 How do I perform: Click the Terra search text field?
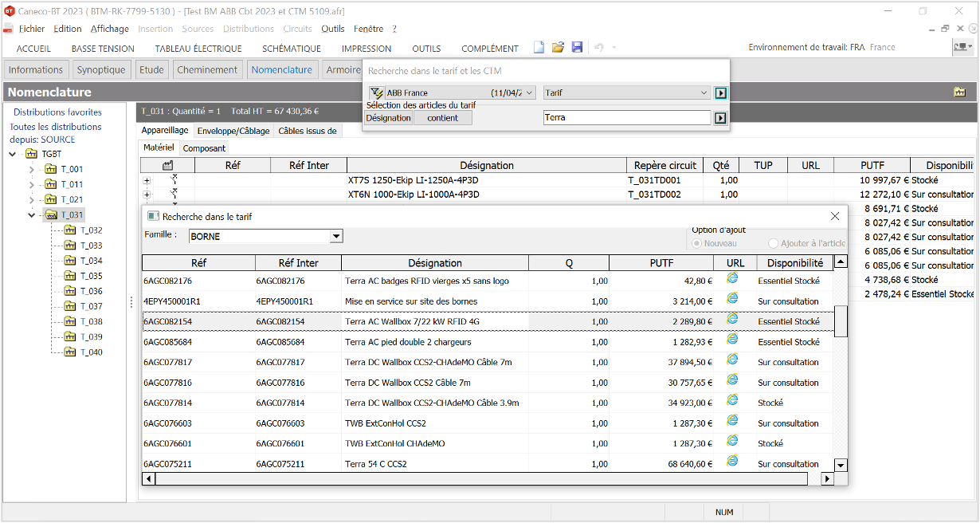pyautogui.click(x=626, y=118)
